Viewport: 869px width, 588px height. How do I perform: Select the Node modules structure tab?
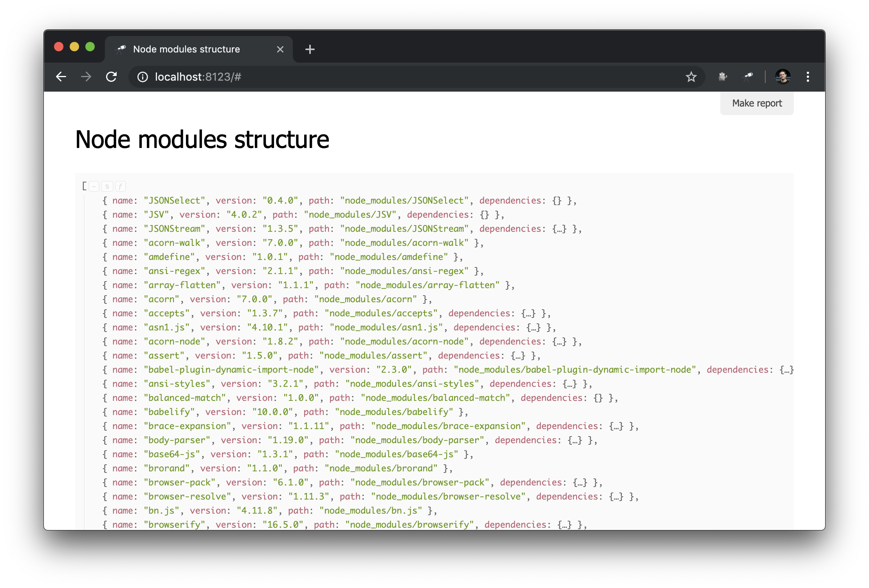186,49
